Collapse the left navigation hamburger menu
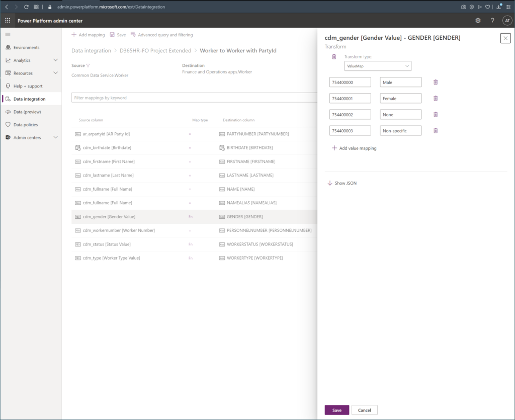The image size is (515, 420). tap(8, 34)
